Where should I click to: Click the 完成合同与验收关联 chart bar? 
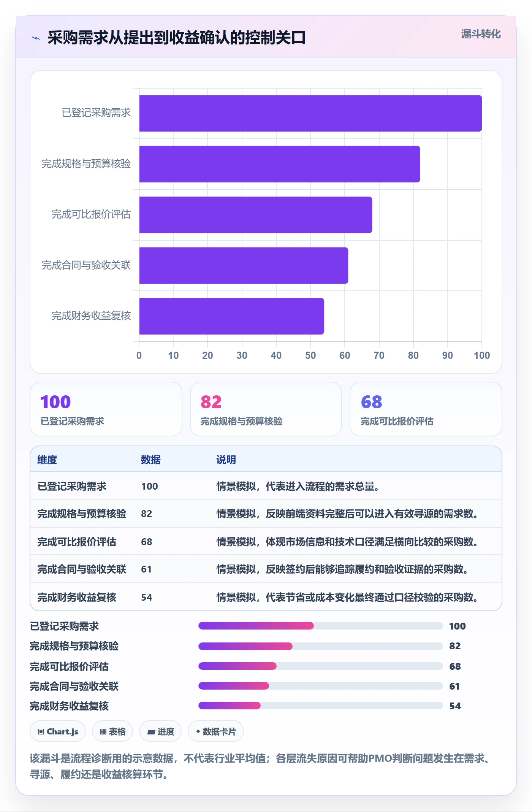tap(244, 265)
